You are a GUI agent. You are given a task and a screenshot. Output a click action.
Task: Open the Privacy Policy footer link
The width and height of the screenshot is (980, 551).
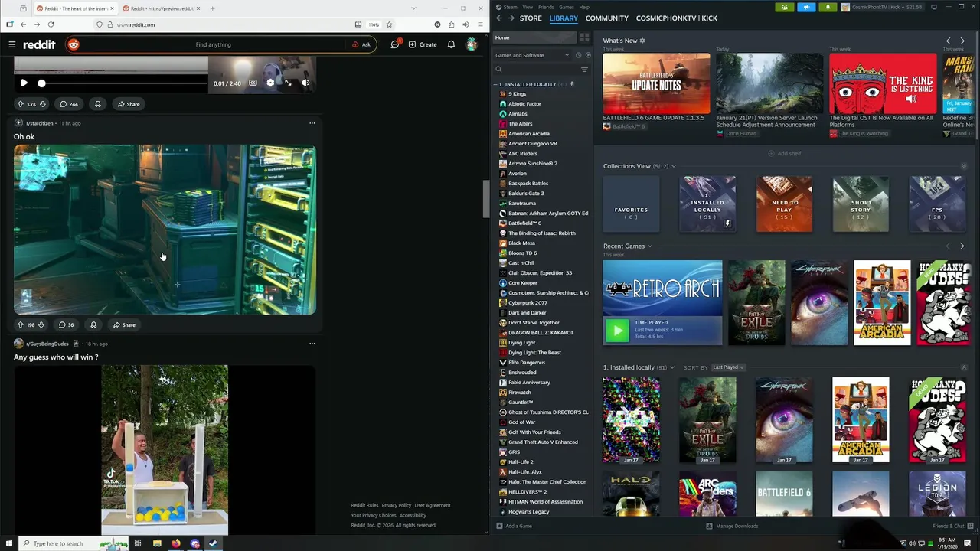pyautogui.click(x=397, y=505)
